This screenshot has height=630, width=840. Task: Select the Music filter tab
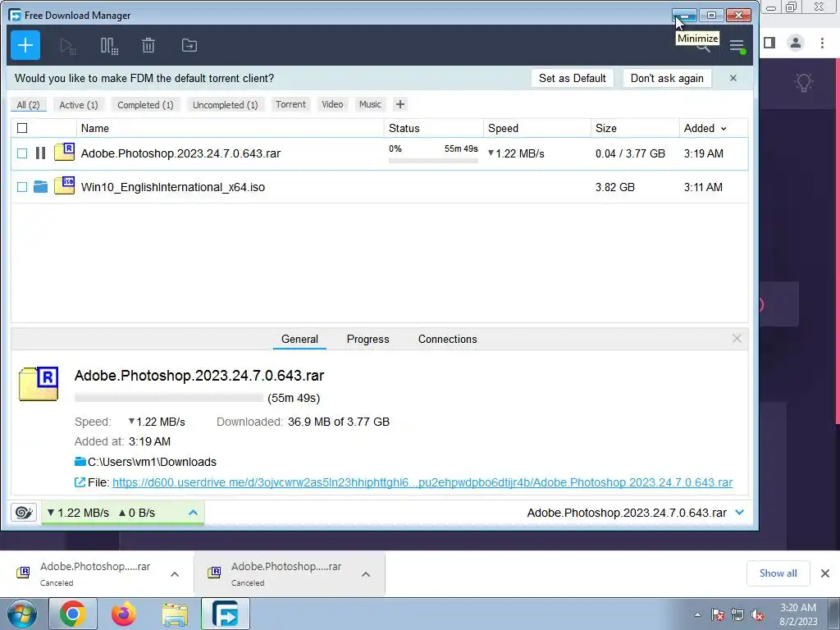click(x=370, y=104)
